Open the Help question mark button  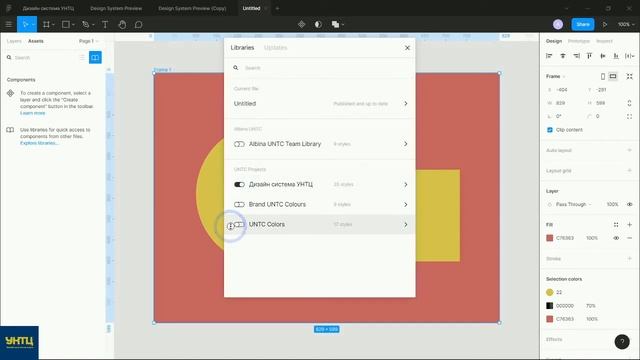point(622,342)
